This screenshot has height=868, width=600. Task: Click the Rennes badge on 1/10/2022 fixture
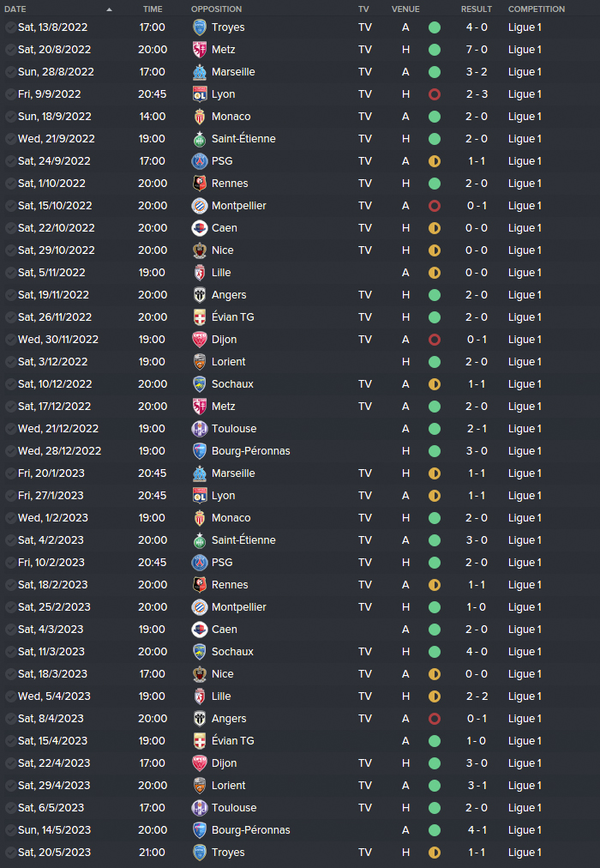pos(200,184)
